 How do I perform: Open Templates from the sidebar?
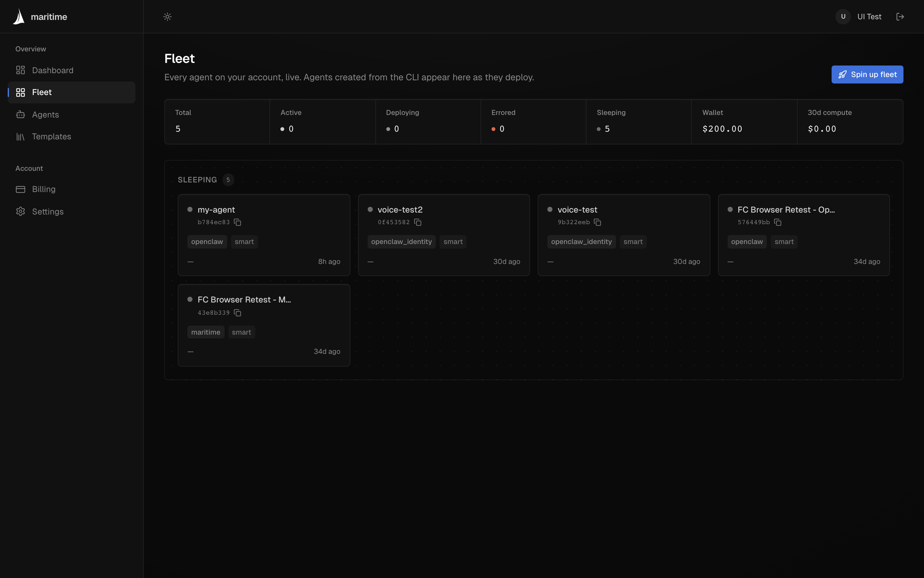(x=72, y=137)
